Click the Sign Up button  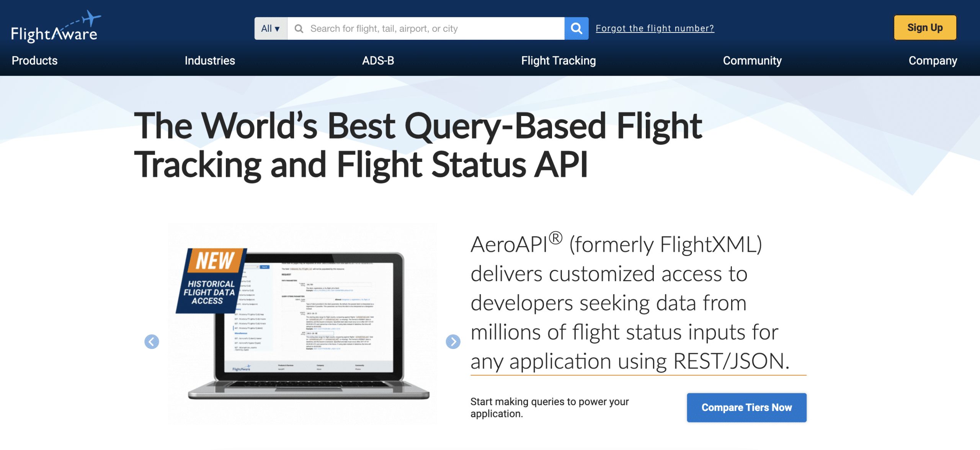tap(925, 28)
